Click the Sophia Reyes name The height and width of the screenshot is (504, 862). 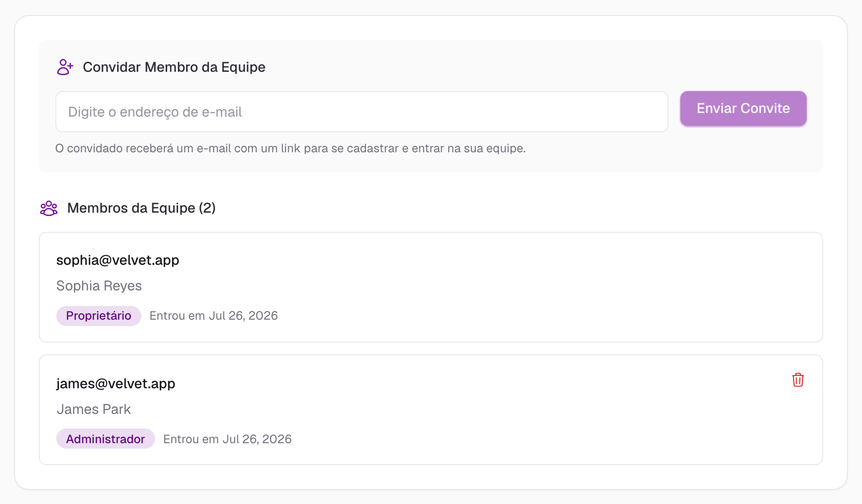tap(99, 286)
